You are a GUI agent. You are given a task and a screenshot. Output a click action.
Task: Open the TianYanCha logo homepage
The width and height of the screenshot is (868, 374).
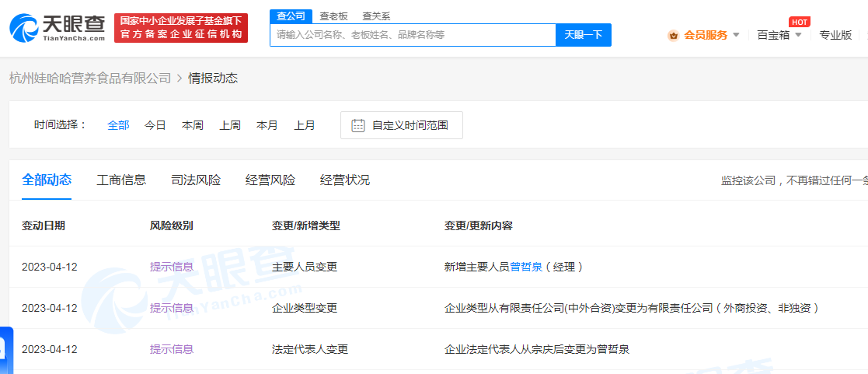[x=57, y=28]
